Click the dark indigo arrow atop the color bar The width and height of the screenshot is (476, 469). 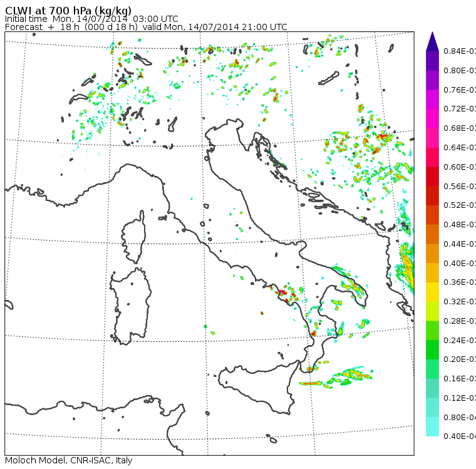pyautogui.click(x=432, y=41)
